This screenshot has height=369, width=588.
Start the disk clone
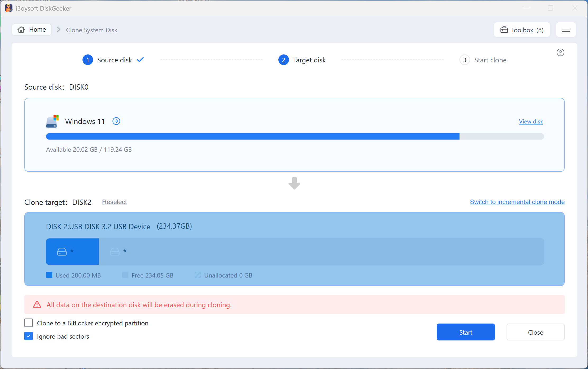tap(466, 332)
